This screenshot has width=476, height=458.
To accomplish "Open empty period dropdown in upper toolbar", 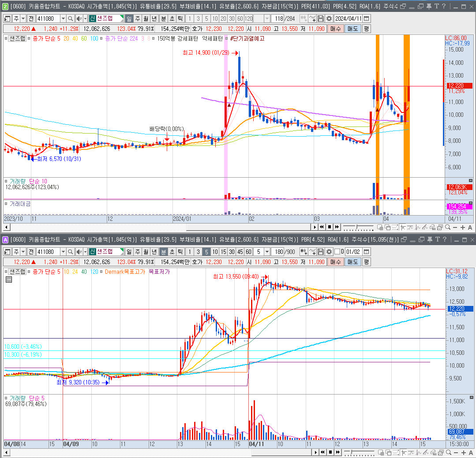I will 267,19.
